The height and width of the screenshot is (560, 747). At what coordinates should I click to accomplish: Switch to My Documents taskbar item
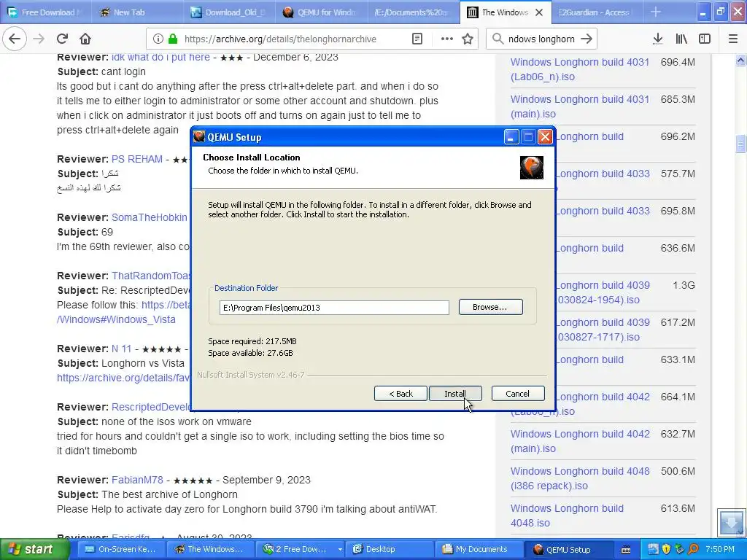478,550
